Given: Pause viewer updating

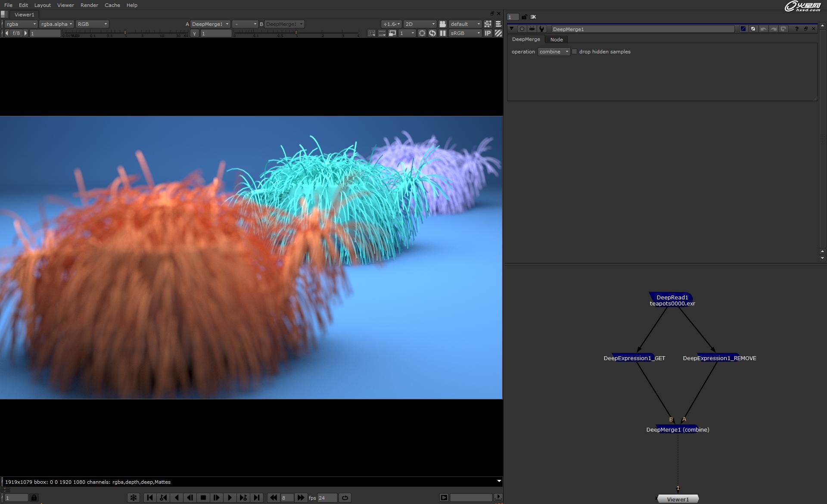Looking at the screenshot, I should [x=442, y=33].
